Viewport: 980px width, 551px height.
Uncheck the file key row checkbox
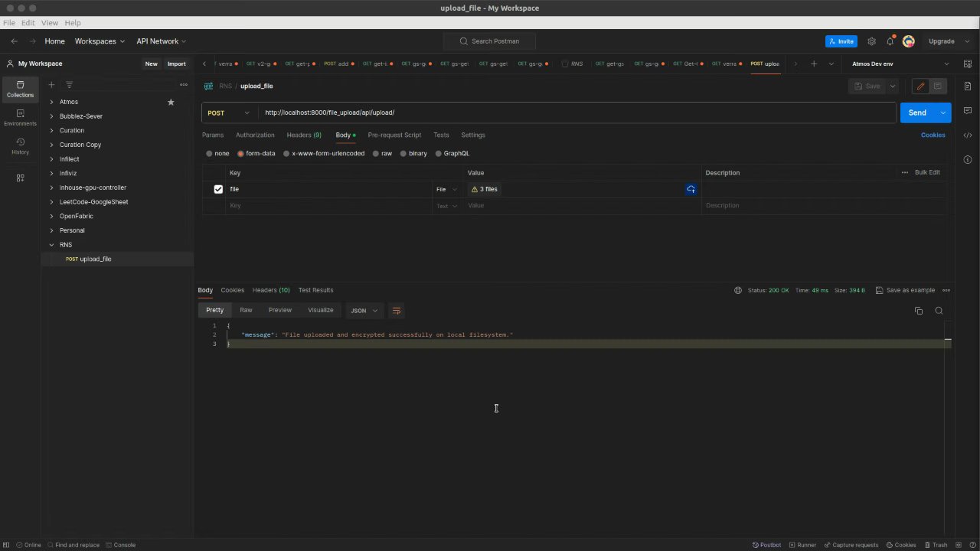pyautogui.click(x=218, y=189)
